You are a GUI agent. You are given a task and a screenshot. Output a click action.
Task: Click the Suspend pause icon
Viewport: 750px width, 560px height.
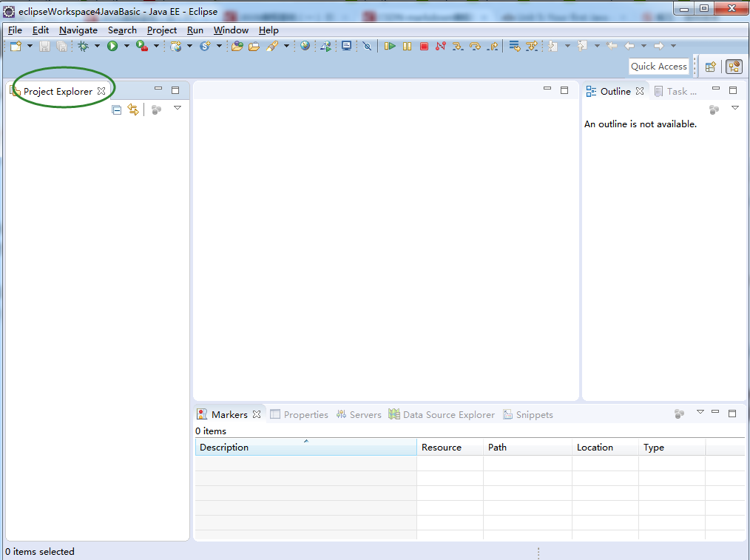click(407, 46)
